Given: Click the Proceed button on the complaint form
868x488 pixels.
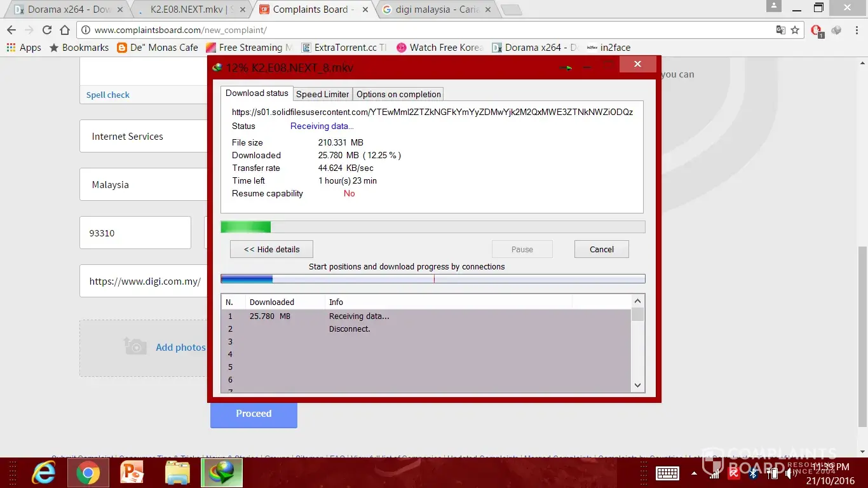Looking at the screenshot, I should (x=254, y=414).
